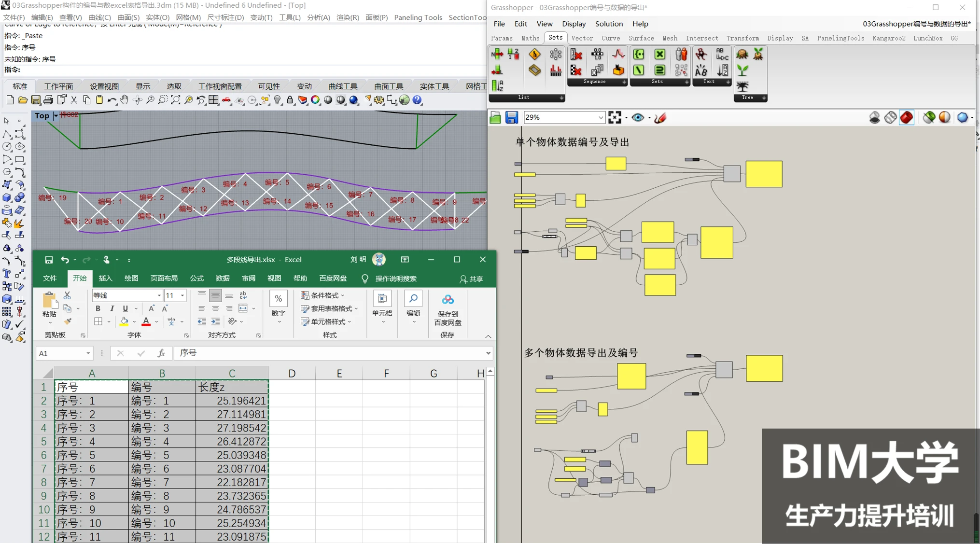Screen dimensions: 980x544
Task: Open the Grasshopper zoom percentage dropdown
Action: pyautogui.click(x=601, y=117)
